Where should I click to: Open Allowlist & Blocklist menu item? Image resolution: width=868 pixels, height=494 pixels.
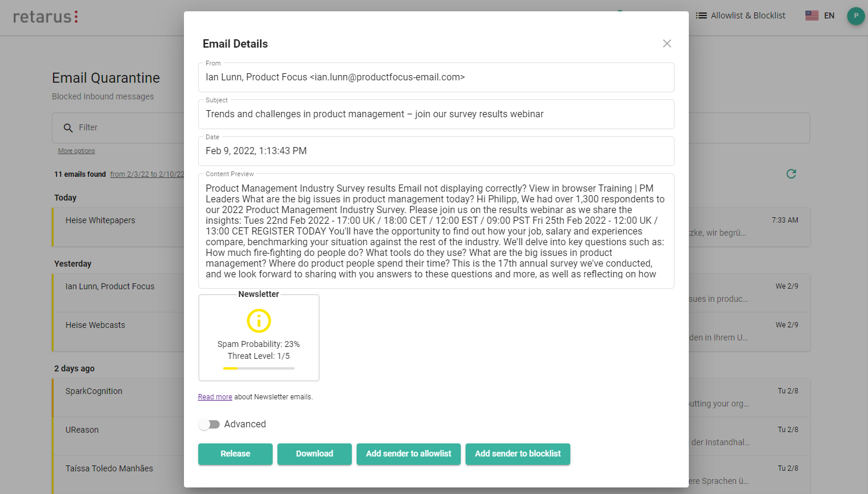748,15
